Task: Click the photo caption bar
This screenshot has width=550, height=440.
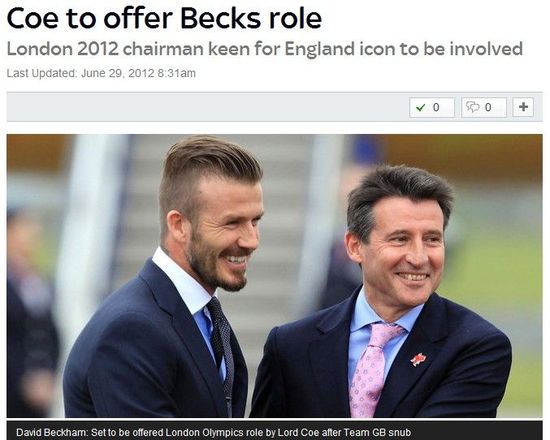Action: tap(275, 431)
